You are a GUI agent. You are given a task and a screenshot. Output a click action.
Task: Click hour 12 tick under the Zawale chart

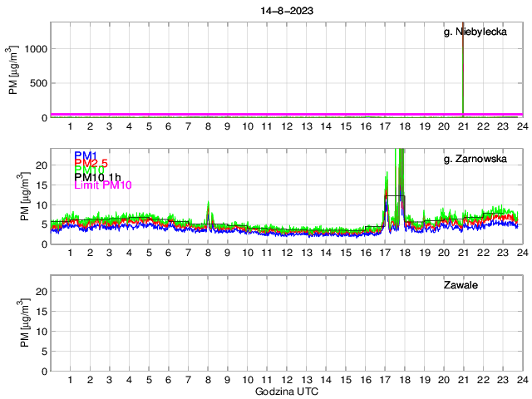(286, 380)
